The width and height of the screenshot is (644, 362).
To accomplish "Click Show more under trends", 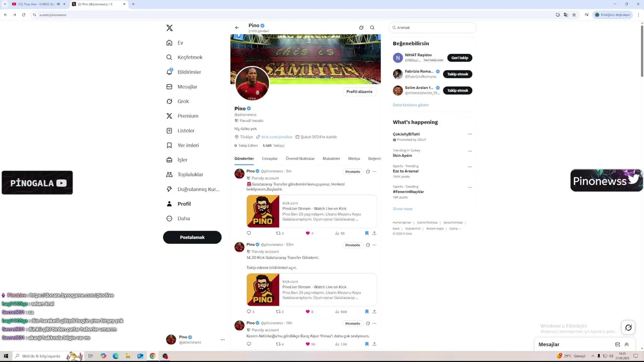I will coord(403,209).
